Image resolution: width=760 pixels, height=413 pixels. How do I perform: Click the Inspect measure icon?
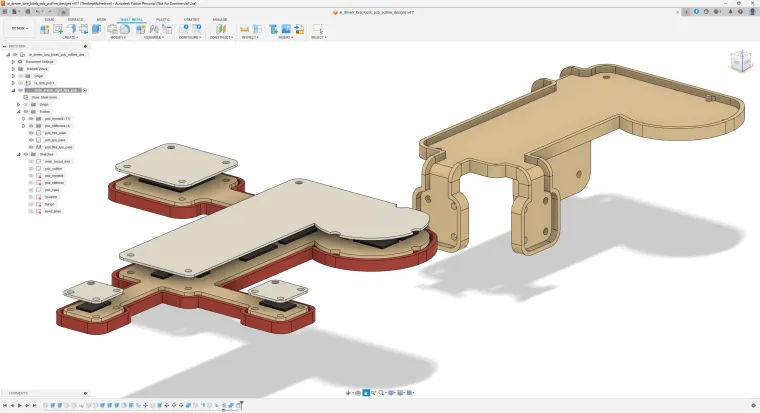click(245, 29)
